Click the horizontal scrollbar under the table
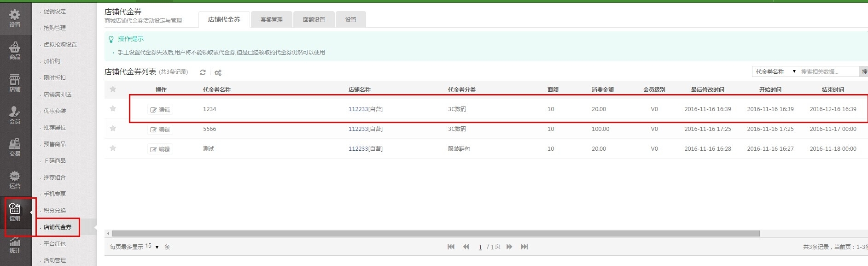 (x=436, y=234)
